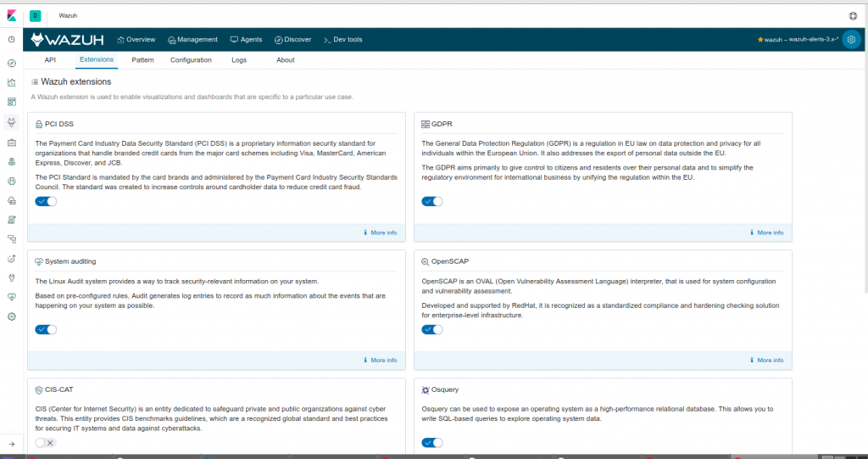Image resolution: width=868 pixels, height=459 pixels.
Task: Enable the CIS-CAT extension toggle
Action: [46, 442]
